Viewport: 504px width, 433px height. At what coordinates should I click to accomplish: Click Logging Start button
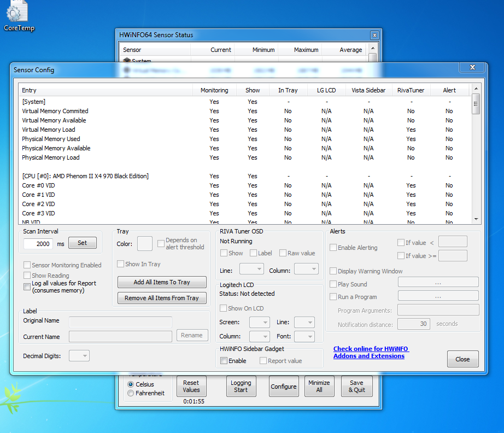coord(241,386)
